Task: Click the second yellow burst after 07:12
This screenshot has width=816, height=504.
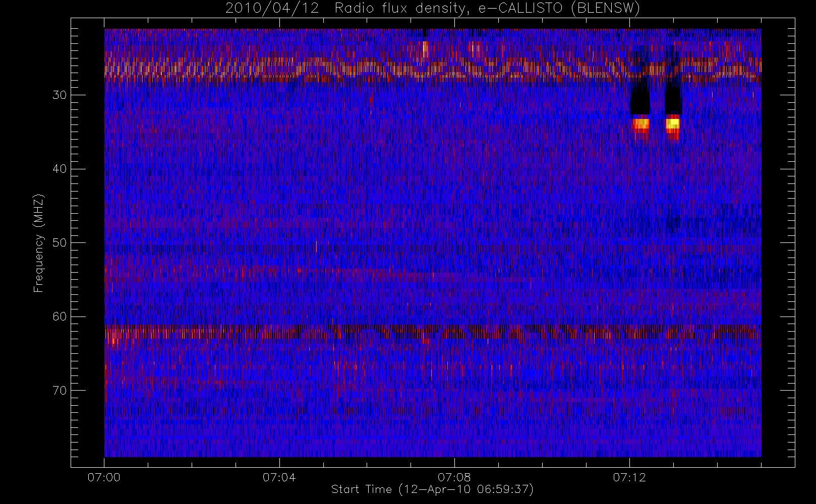Action: (x=673, y=123)
